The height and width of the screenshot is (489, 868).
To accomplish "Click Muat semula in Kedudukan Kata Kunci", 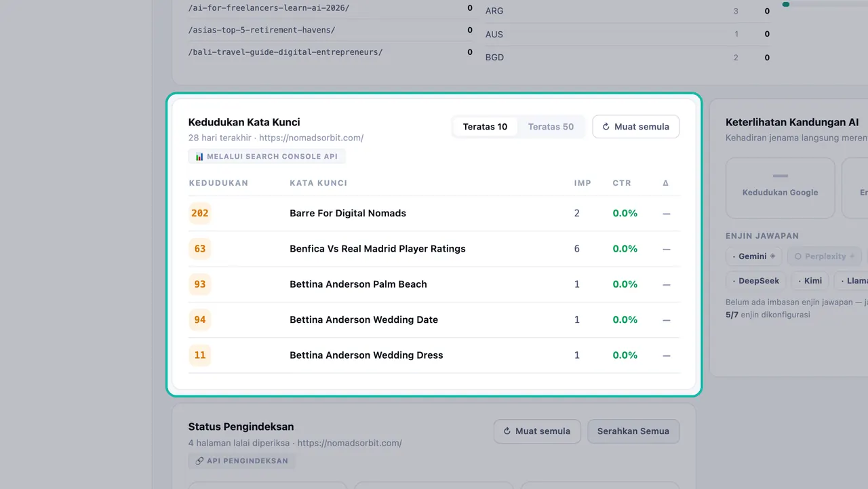I will [635, 127].
